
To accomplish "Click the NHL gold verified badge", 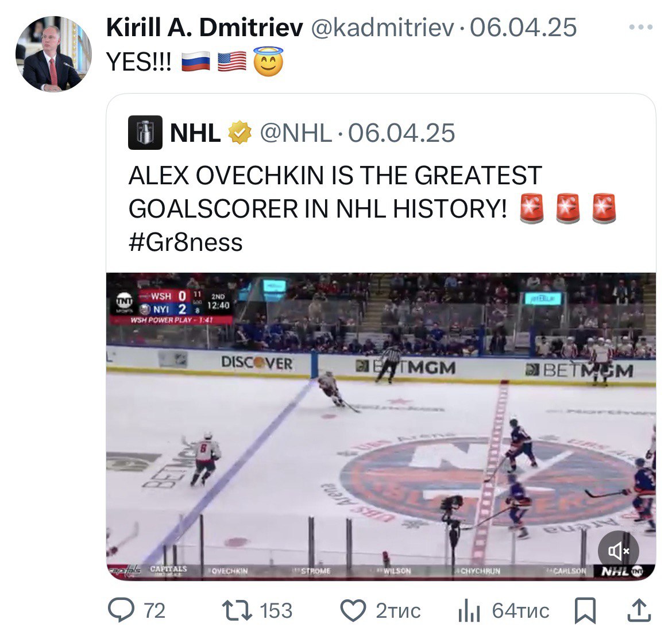I will point(240,133).
